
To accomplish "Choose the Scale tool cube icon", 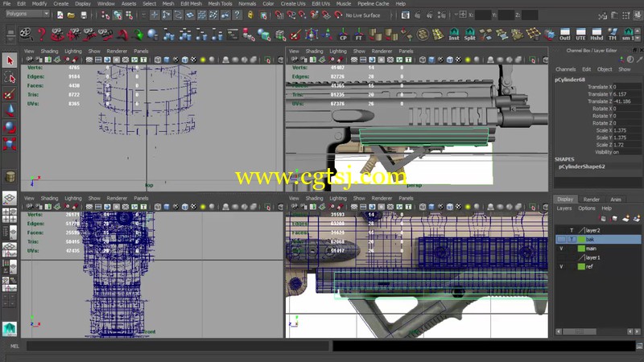I will pos(10,144).
